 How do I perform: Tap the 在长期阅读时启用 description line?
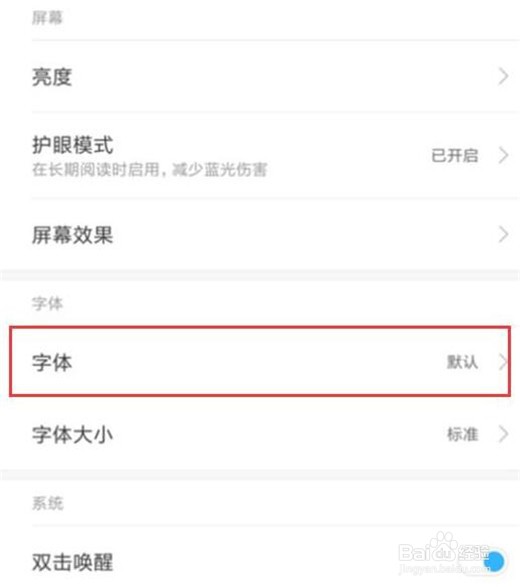point(149,170)
